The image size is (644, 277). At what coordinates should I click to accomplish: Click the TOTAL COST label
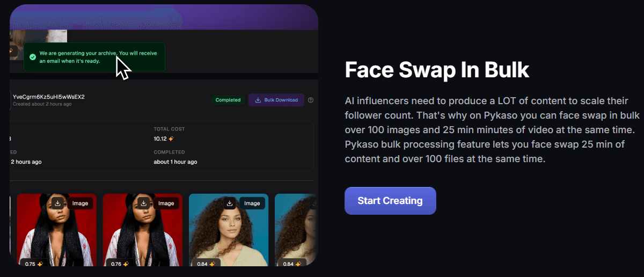(x=169, y=129)
